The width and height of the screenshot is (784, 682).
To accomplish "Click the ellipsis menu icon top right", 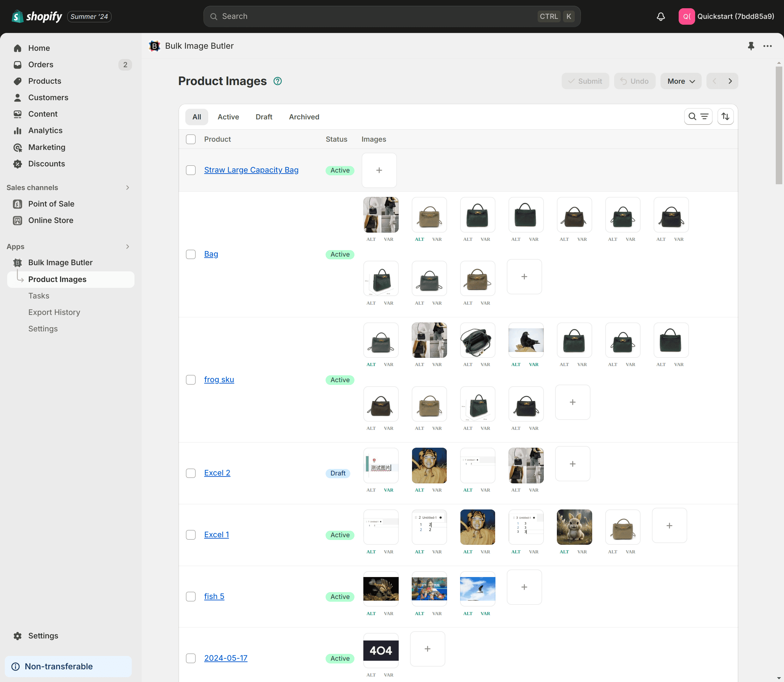I will point(767,45).
